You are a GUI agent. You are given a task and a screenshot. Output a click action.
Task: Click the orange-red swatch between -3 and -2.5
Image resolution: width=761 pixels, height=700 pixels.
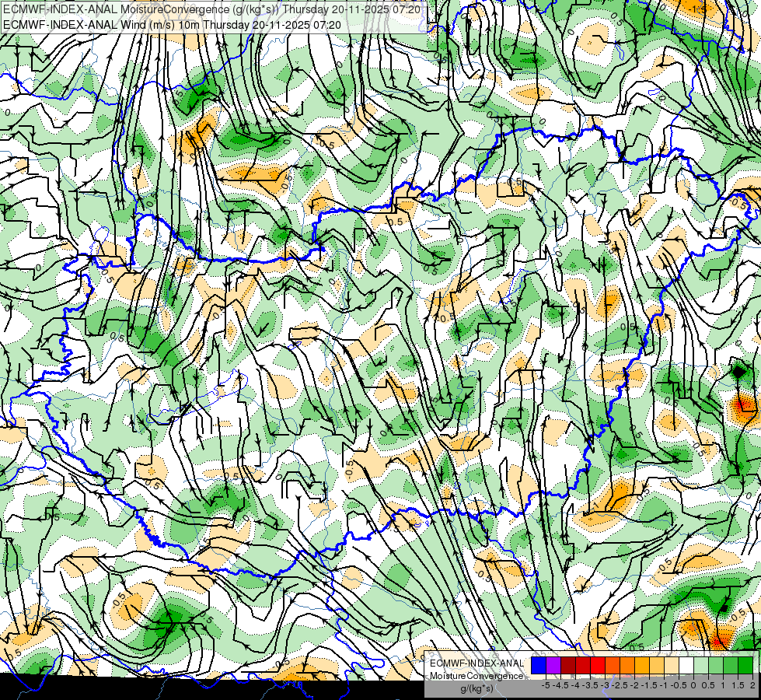coord(613,666)
